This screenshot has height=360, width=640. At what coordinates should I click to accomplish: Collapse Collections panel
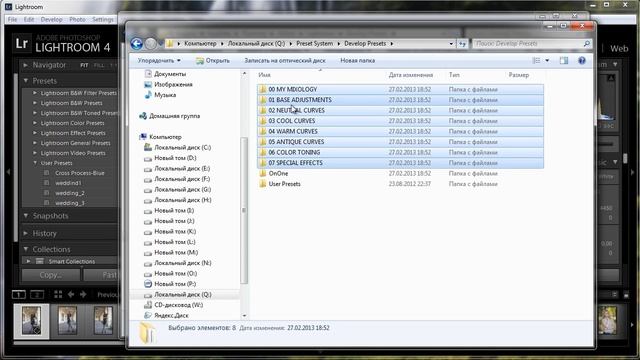pyautogui.click(x=26, y=249)
